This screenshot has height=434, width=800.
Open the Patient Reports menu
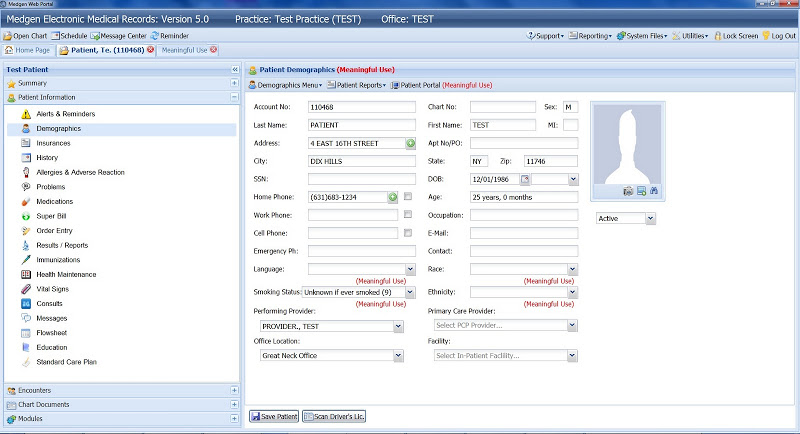pyautogui.click(x=357, y=85)
